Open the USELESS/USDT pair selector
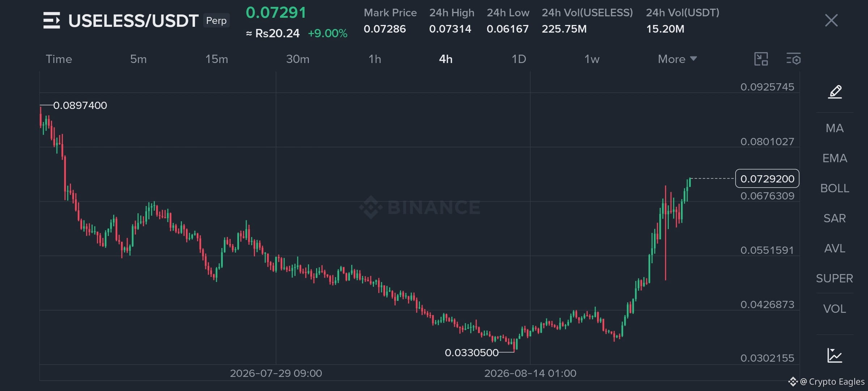 tap(133, 21)
